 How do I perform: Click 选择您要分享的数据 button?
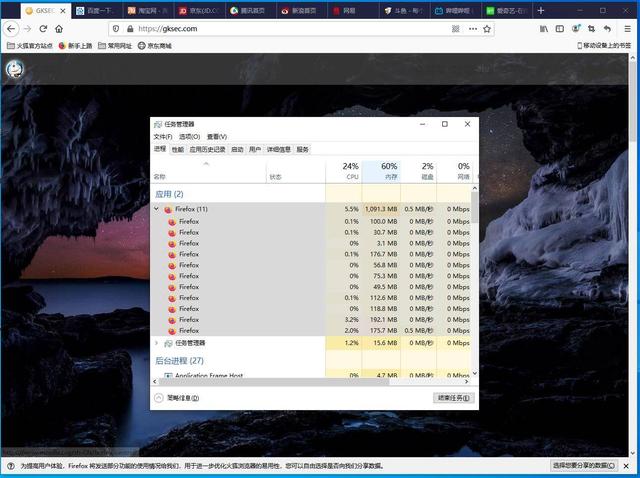583,465
